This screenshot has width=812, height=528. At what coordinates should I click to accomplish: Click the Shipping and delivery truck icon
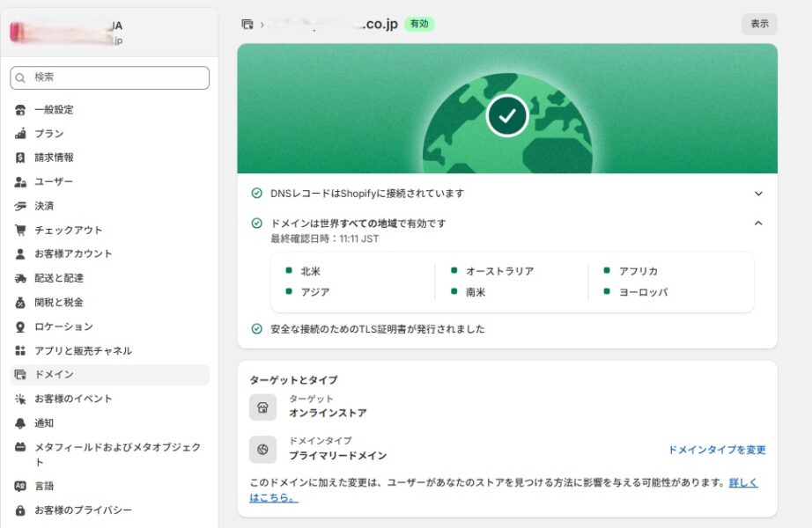click(20, 278)
